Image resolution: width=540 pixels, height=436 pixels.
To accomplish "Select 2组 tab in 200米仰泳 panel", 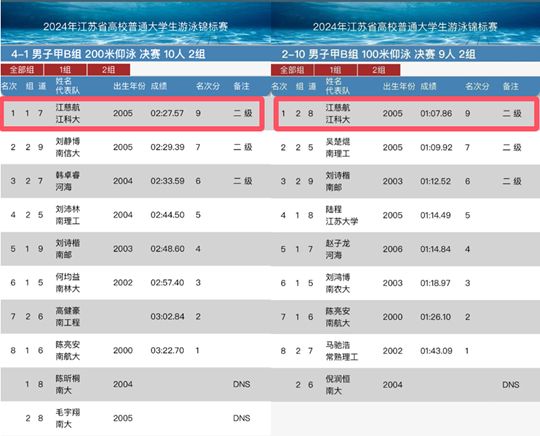I will coord(109,70).
